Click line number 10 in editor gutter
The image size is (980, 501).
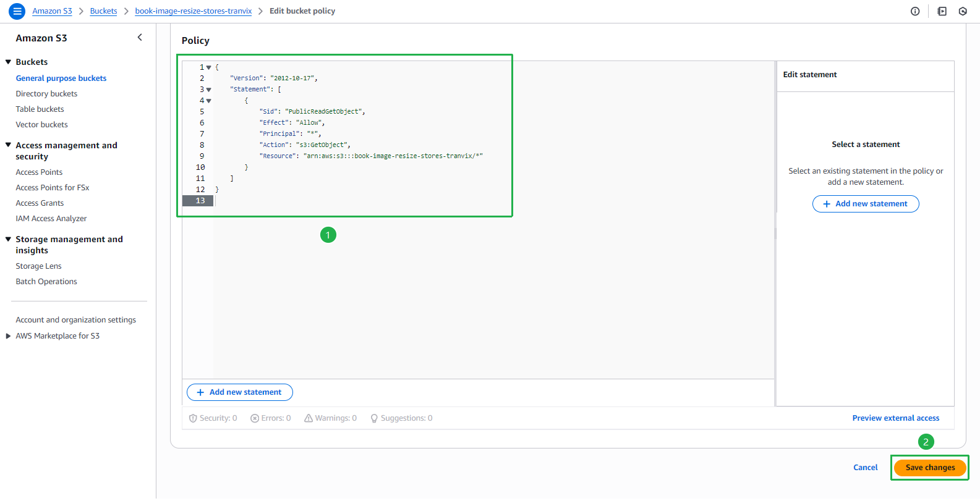pos(200,167)
